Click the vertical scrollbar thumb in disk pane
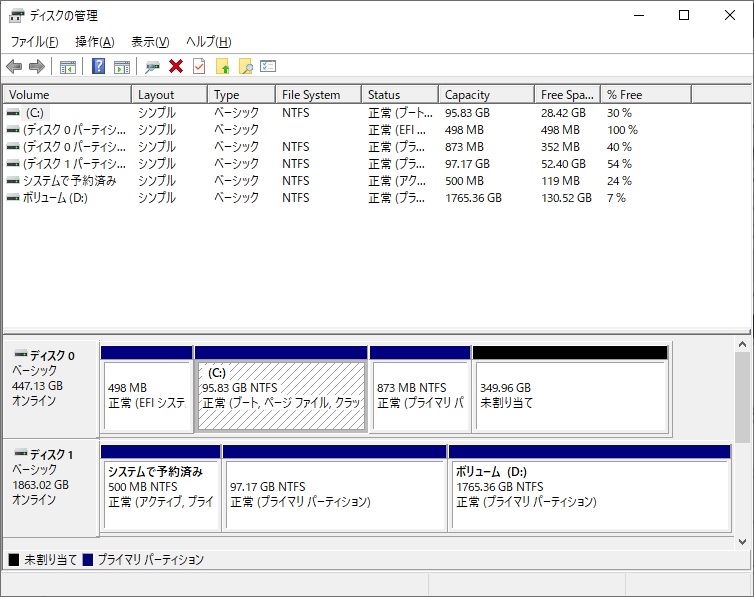 [742, 397]
